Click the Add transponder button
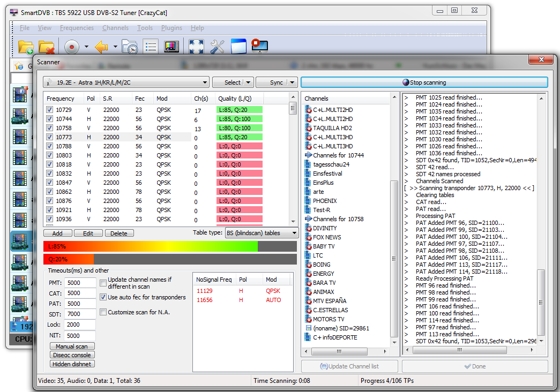 tap(57, 233)
